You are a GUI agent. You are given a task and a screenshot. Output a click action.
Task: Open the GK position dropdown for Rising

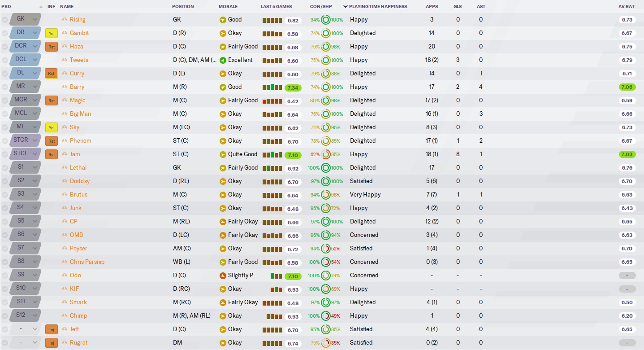coord(35,19)
